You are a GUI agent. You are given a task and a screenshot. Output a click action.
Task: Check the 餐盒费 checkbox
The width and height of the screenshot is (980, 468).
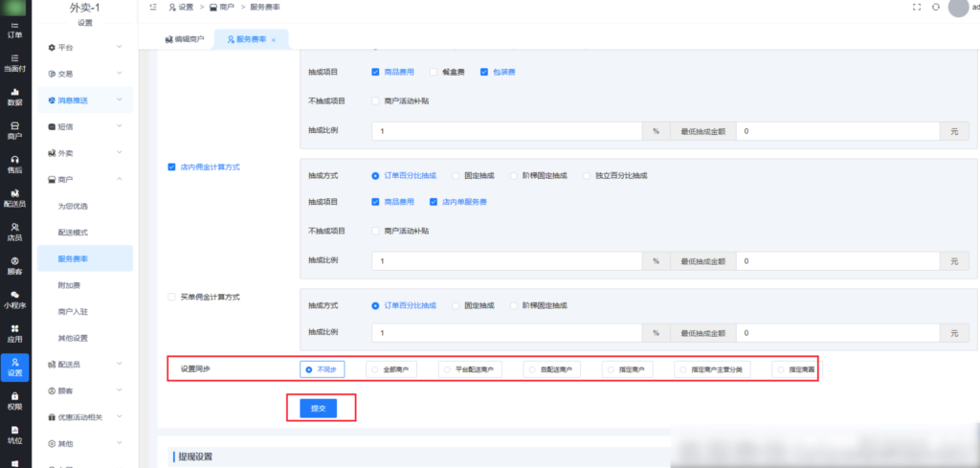434,72
